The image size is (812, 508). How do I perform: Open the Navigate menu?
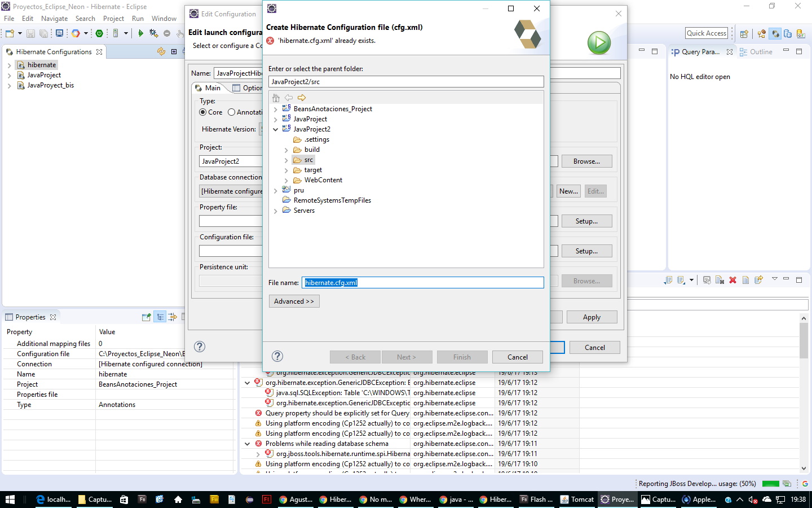tap(54, 19)
